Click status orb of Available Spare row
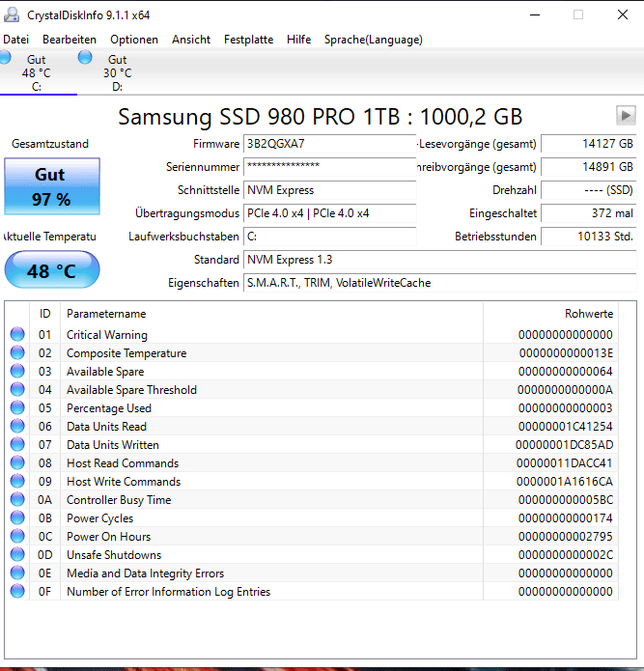 [17, 371]
